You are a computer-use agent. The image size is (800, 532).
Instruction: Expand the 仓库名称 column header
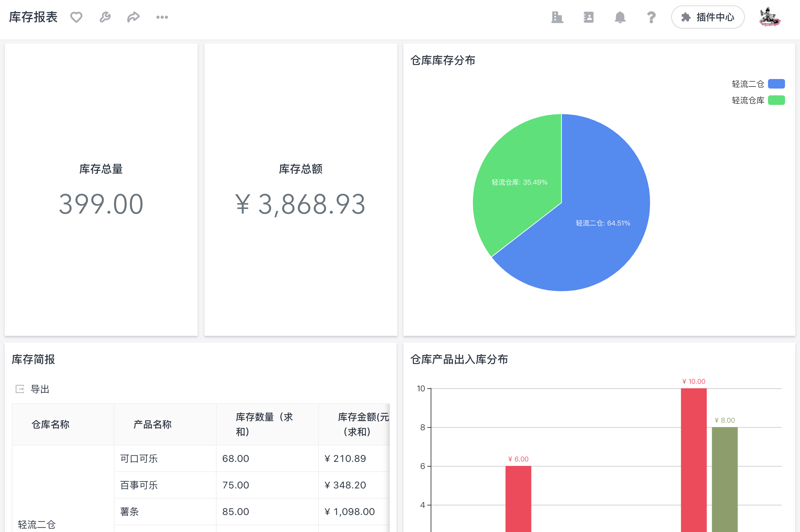(x=50, y=424)
